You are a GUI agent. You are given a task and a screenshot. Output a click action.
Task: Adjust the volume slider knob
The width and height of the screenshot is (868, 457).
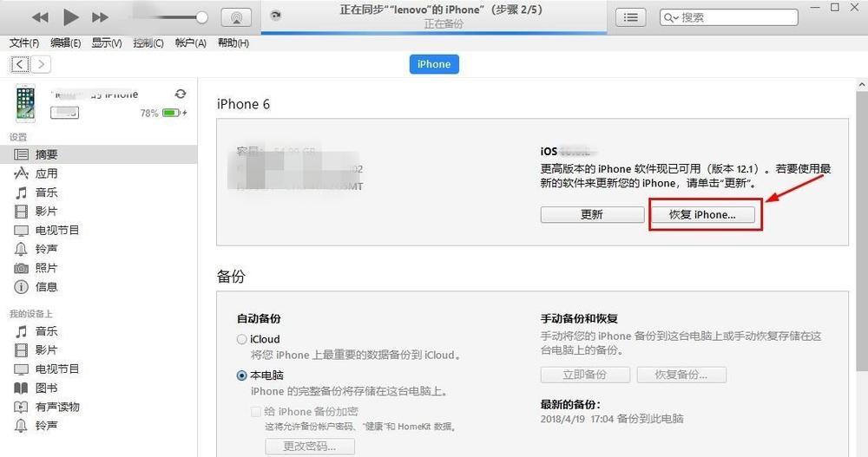(201, 17)
